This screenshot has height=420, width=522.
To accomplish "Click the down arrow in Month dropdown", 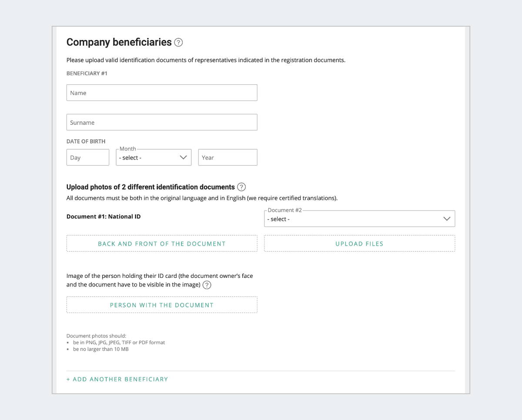I will tap(183, 158).
